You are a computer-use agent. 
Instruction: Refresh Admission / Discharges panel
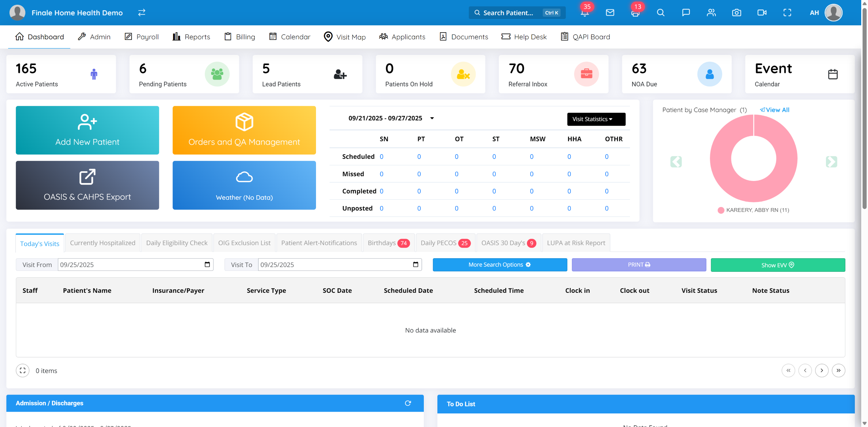[408, 403]
